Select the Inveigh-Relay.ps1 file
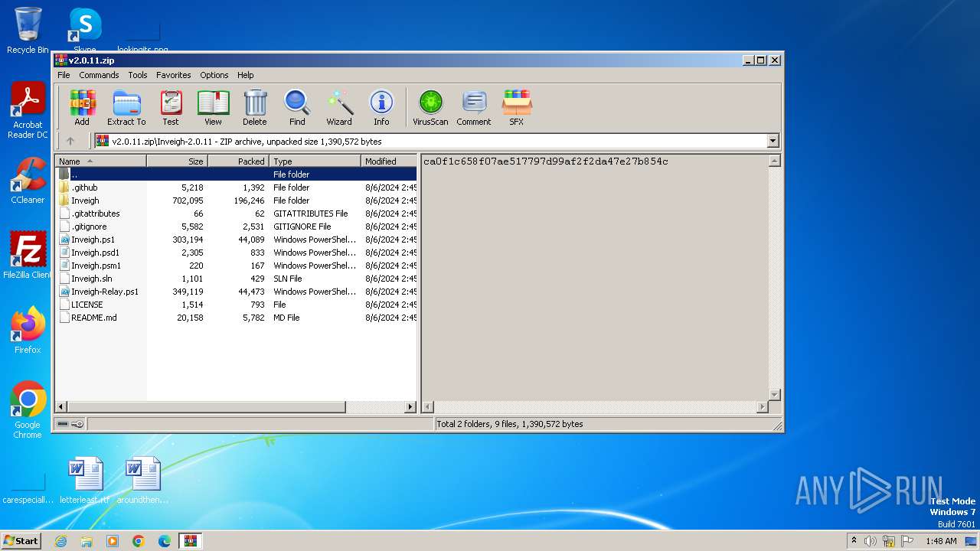Viewport: 980px width, 551px height. point(237,292)
